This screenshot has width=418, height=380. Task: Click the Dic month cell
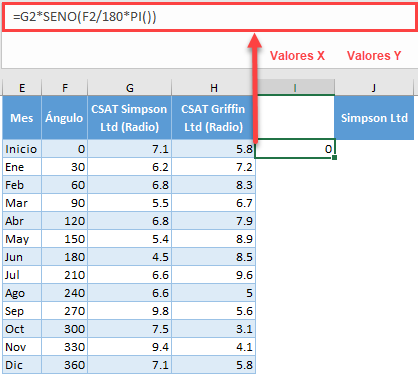click(22, 365)
